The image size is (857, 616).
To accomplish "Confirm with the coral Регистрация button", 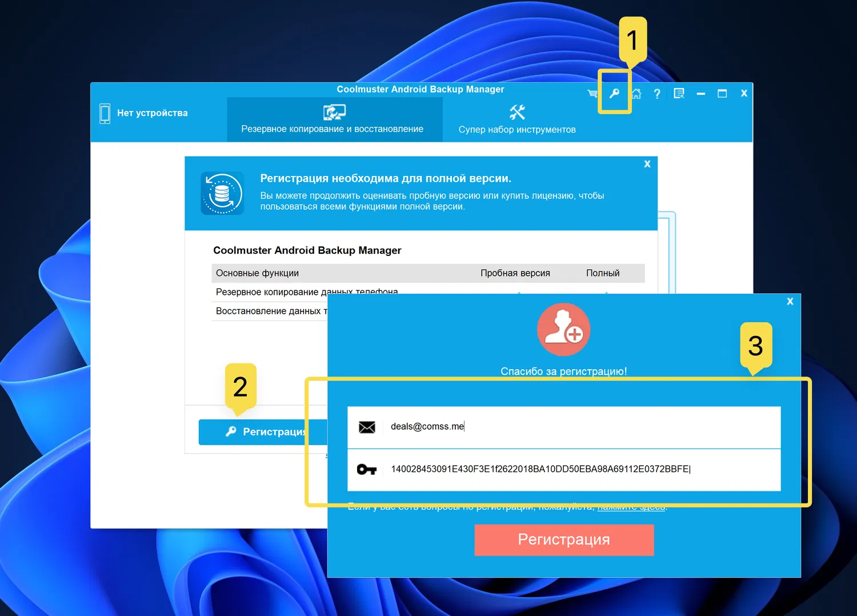I will point(564,540).
